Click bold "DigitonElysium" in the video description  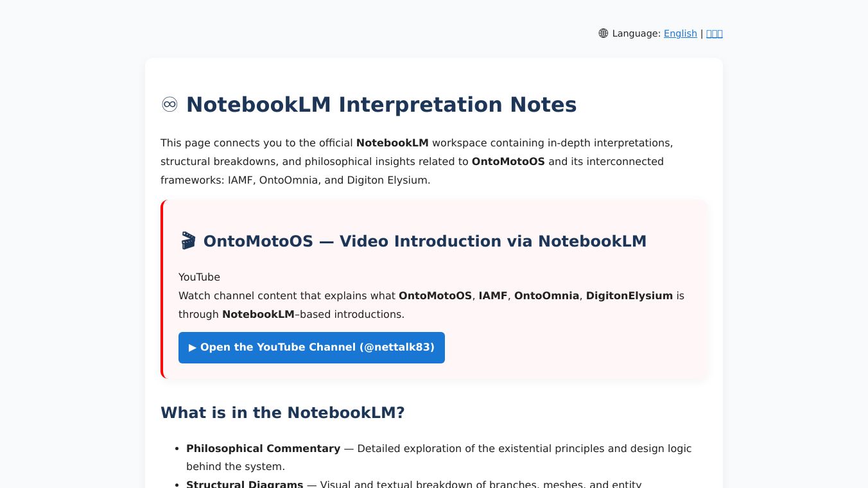(629, 295)
